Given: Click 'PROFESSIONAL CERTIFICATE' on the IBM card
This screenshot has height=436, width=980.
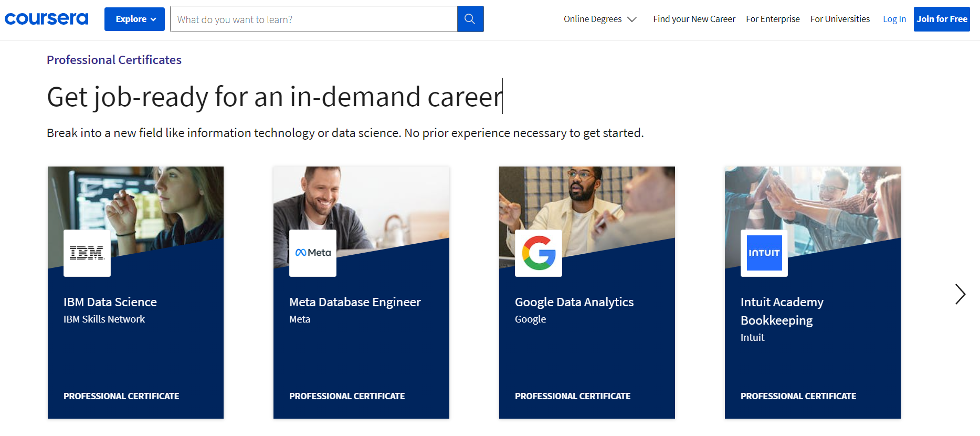Looking at the screenshot, I should click(121, 396).
